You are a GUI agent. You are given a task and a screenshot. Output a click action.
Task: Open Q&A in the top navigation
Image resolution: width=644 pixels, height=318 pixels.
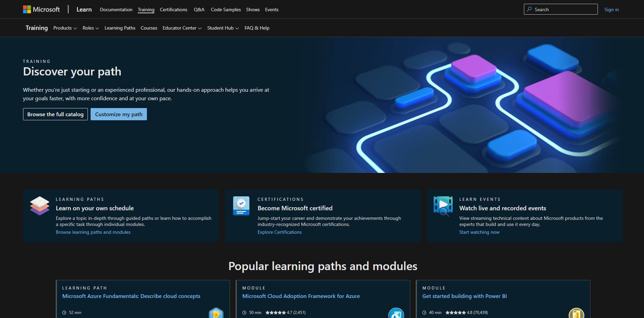point(199,10)
